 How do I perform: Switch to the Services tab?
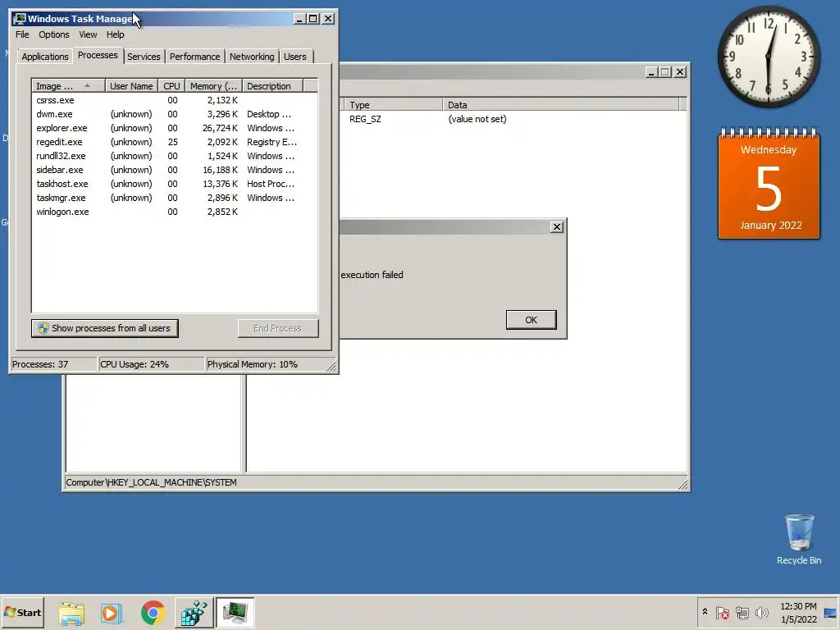(144, 57)
